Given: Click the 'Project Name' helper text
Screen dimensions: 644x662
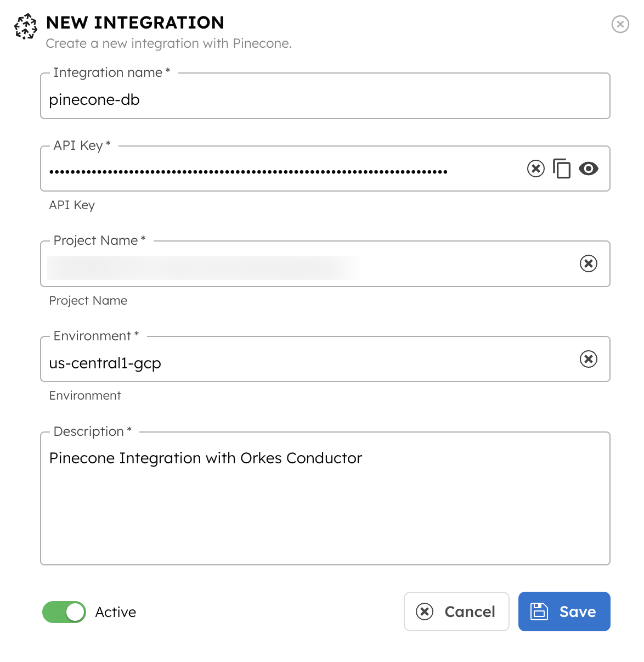Looking at the screenshot, I should tap(88, 301).
